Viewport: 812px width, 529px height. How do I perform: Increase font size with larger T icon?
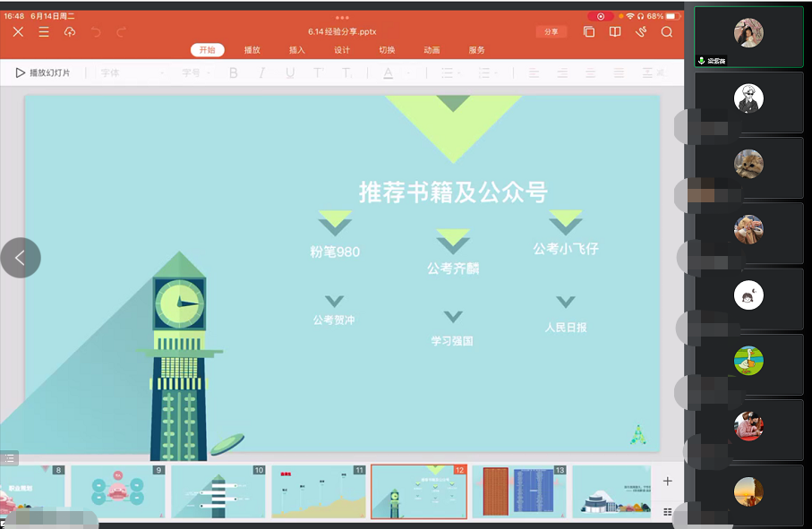[x=318, y=73]
